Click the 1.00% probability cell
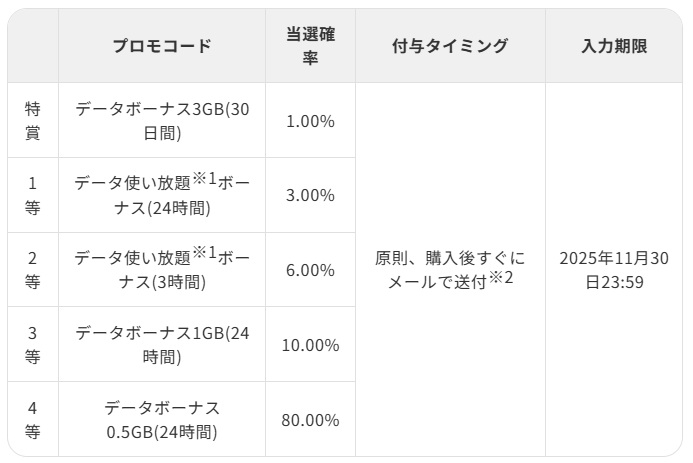Image resolution: width=693 pixels, height=463 pixels. 310,120
